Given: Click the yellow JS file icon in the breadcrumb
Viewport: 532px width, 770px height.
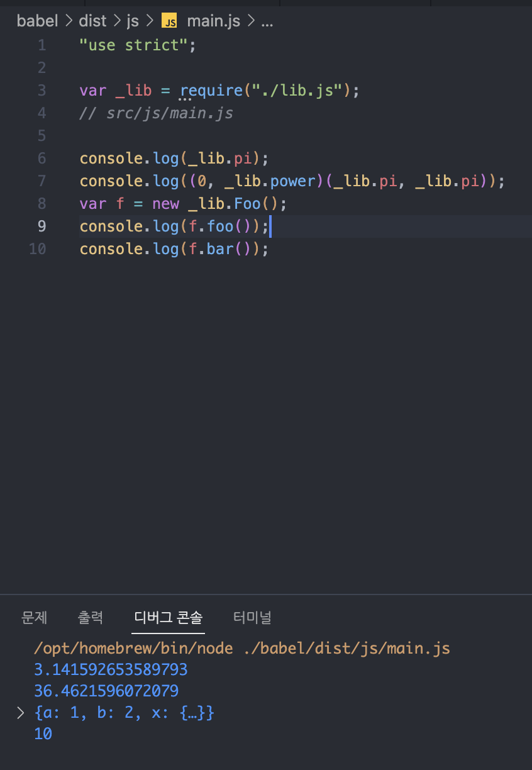Looking at the screenshot, I should coord(169,21).
